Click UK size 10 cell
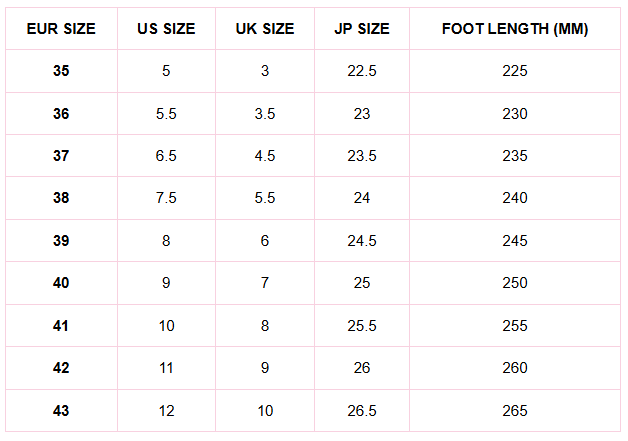The width and height of the screenshot is (628, 441). click(x=265, y=411)
